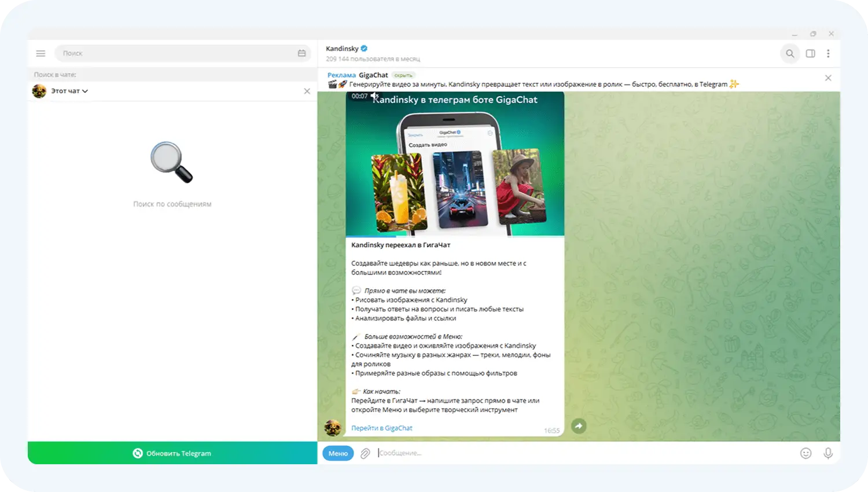Minimize the Telegram window
The height and width of the screenshot is (492, 868).
click(x=795, y=34)
